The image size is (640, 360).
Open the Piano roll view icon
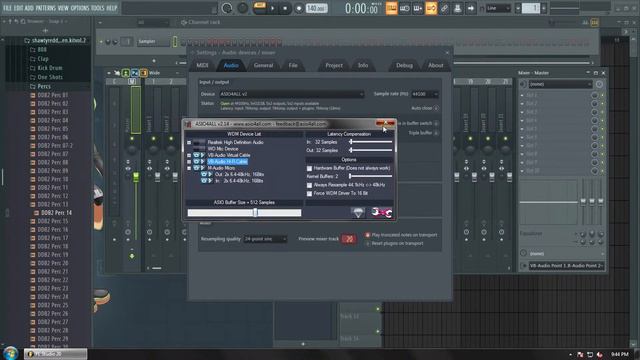pyautogui.click(x=404, y=8)
